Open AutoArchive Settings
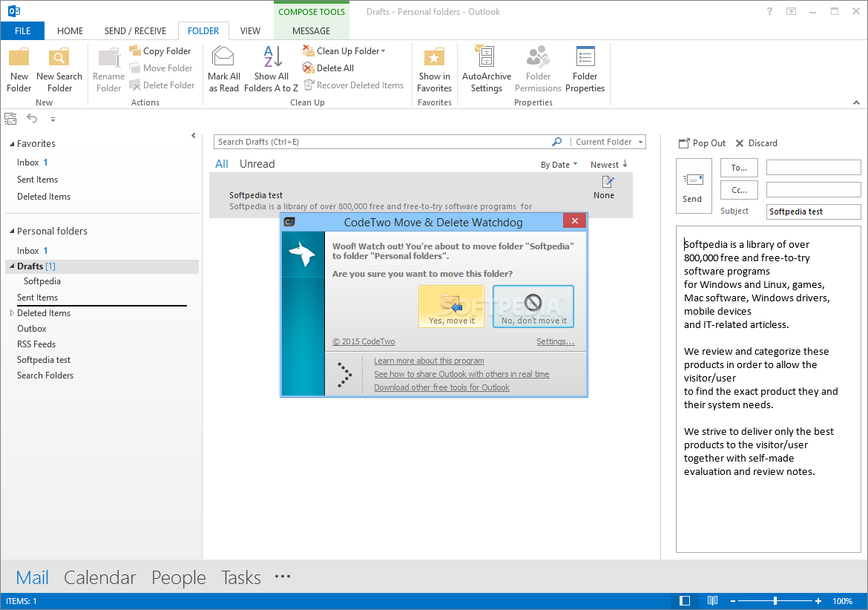Screen dimensions: 868x610 [x=487, y=70]
